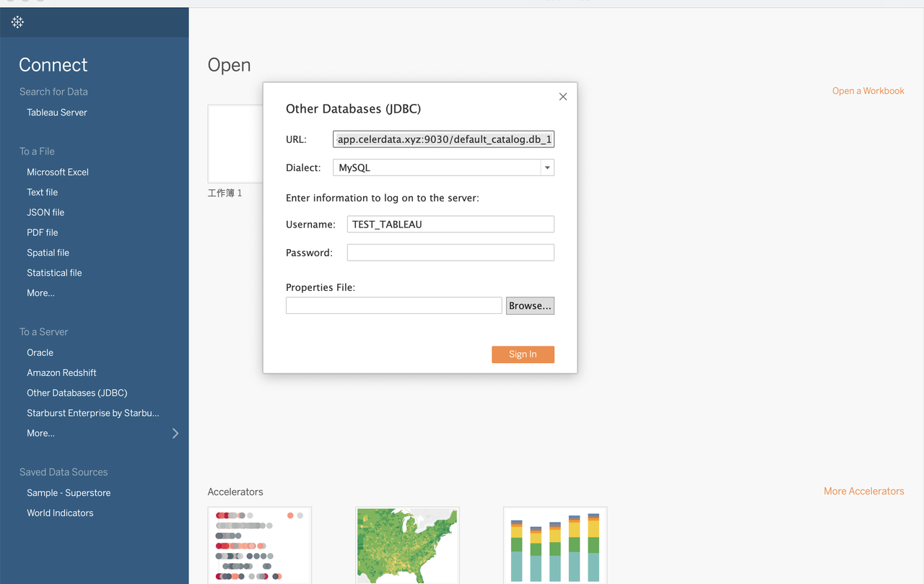Open the dot-plot accelerator thumbnail
The width and height of the screenshot is (924, 584).
coord(259,545)
